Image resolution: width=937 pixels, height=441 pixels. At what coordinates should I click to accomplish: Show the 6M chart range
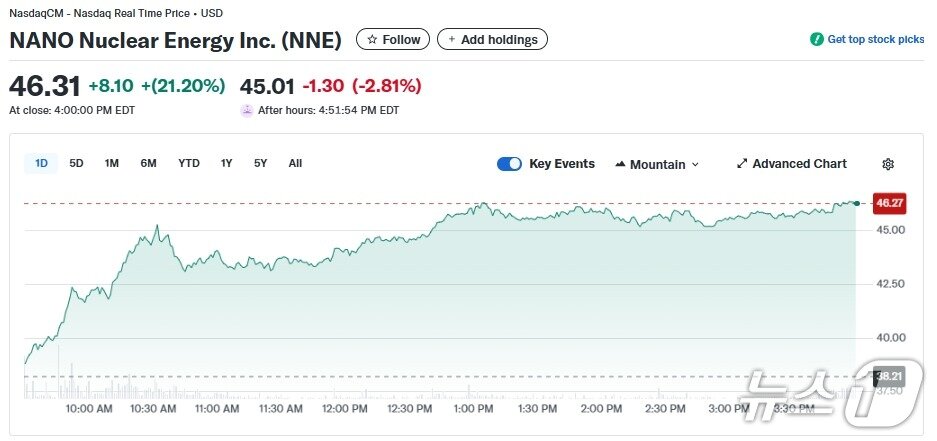(148, 163)
